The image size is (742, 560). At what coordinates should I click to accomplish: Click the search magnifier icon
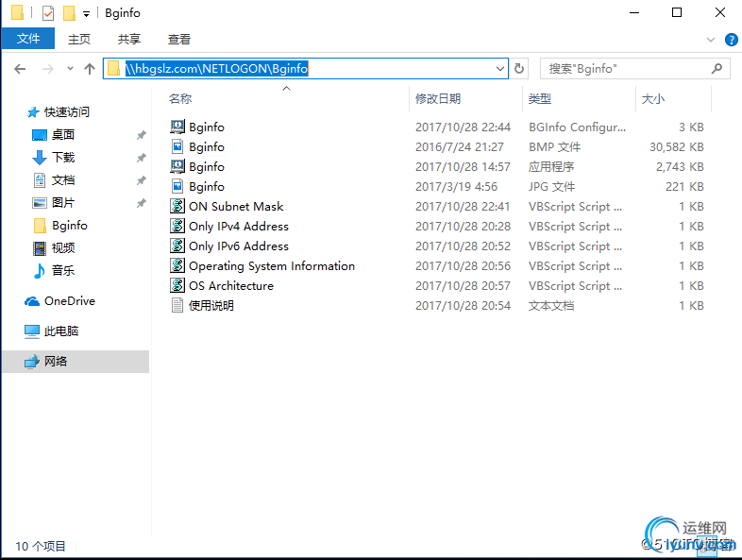coord(717,69)
